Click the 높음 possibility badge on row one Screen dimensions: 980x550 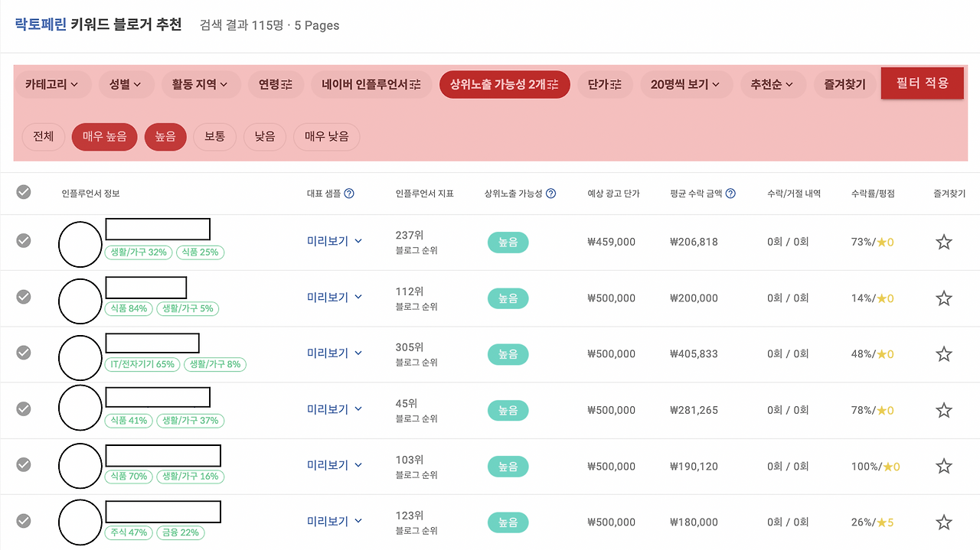coord(508,242)
